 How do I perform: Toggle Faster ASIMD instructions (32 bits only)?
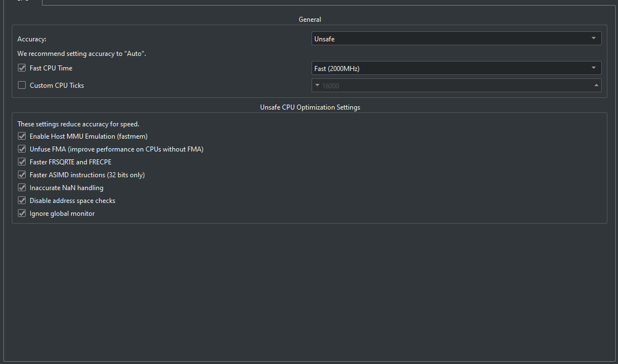tap(22, 174)
